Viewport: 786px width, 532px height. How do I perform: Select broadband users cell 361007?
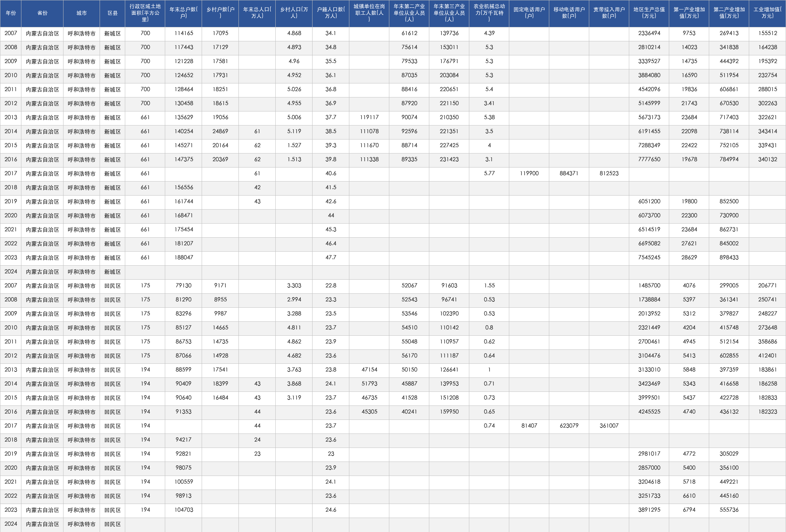click(x=609, y=426)
